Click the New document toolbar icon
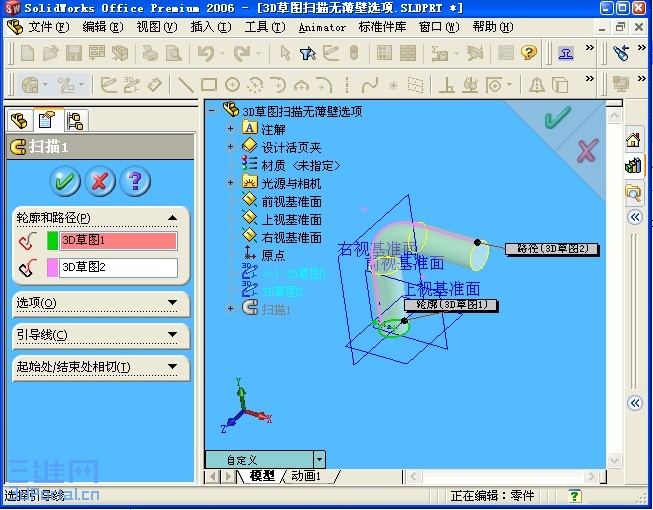 (x=27, y=53)
